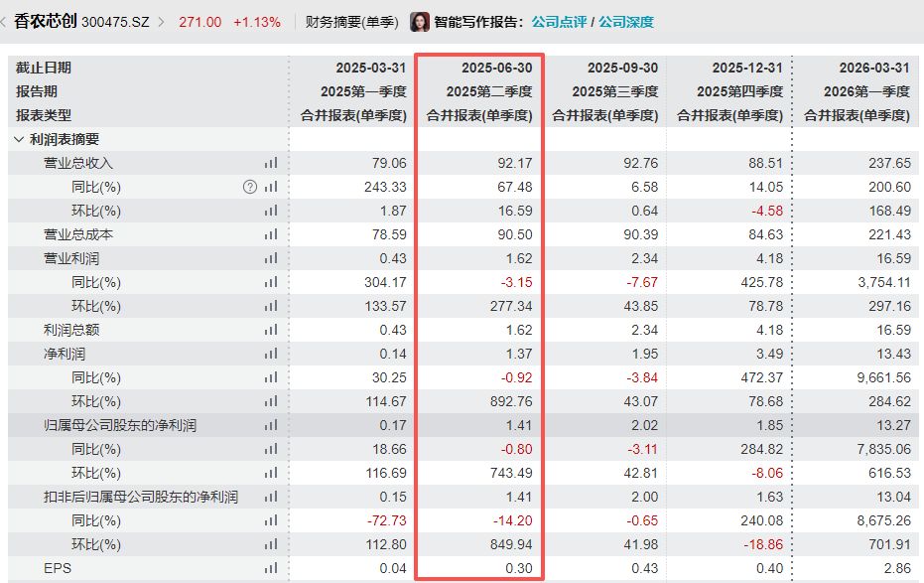924x583 pixels.
Task: Open chart icon for 营业总成本 row
Action: coord(271,234)
